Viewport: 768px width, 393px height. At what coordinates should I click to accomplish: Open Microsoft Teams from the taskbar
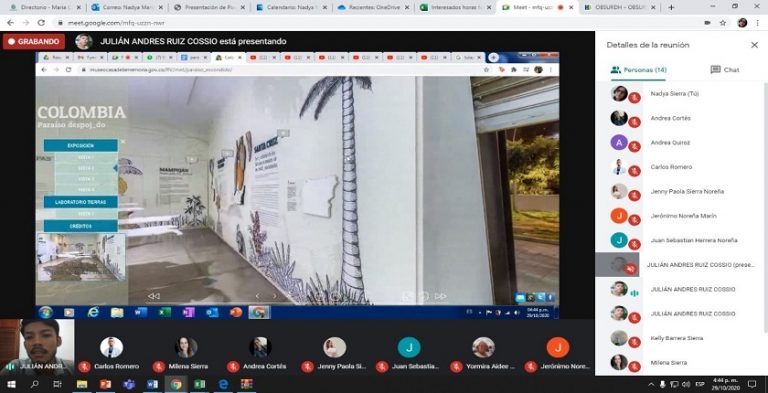click(129, 384)
